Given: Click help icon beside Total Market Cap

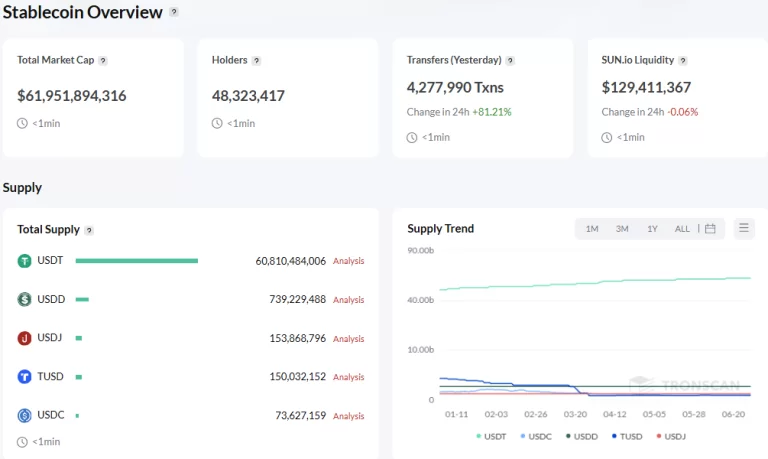Looking at the screenshot, I should pyautogui.click(x=103, y=61).
